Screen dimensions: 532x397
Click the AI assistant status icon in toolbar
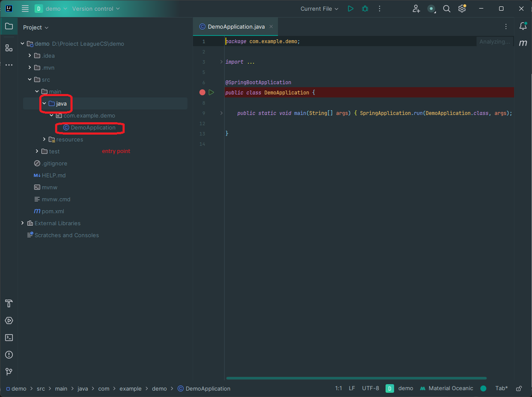tap(431, 9)
